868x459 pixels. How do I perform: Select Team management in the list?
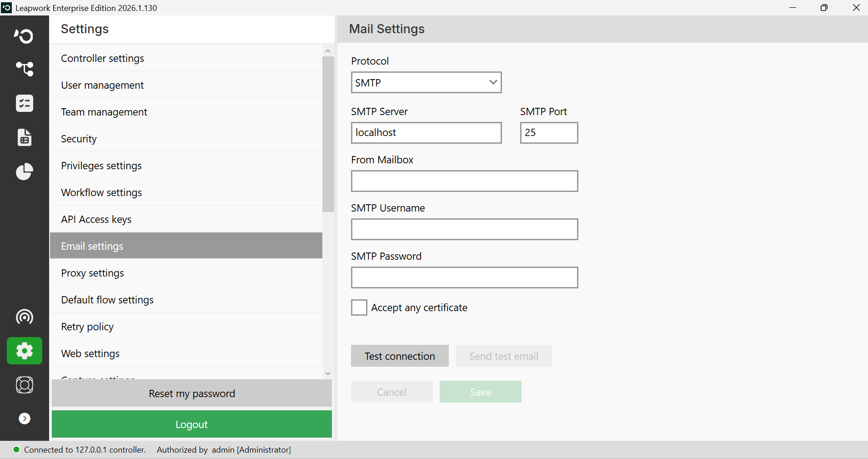coord(186,112)
